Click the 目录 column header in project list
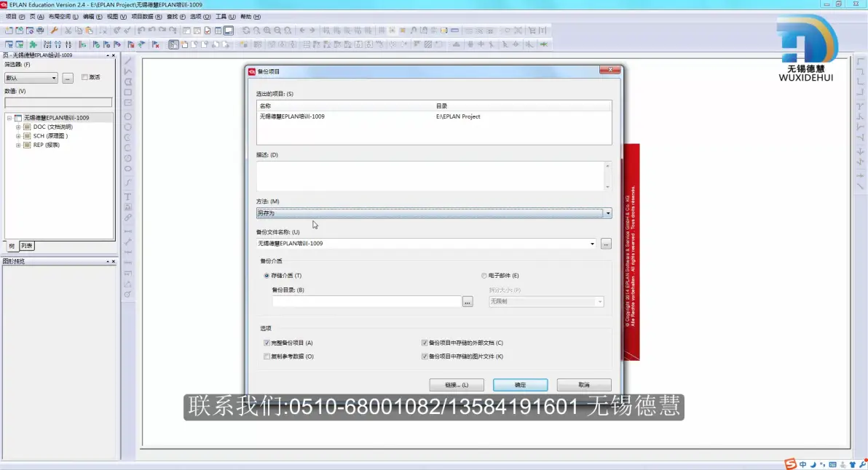 click(x=523, y=106)
